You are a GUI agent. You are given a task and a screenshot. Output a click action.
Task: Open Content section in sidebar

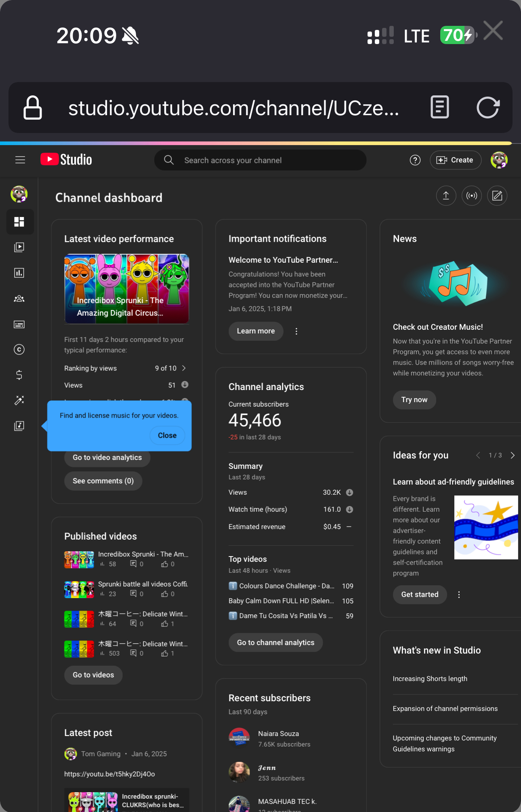(19, 247)
